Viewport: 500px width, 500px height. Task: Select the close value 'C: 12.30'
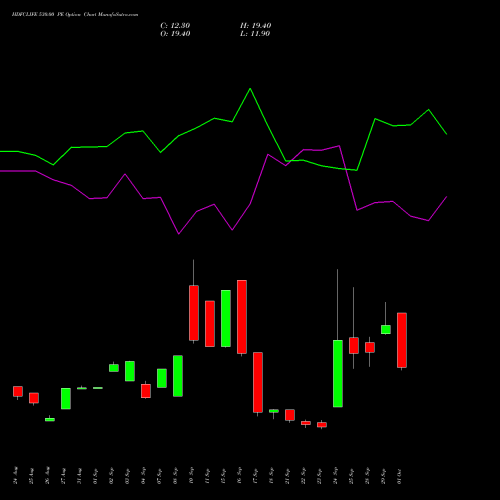click(175, 26)
